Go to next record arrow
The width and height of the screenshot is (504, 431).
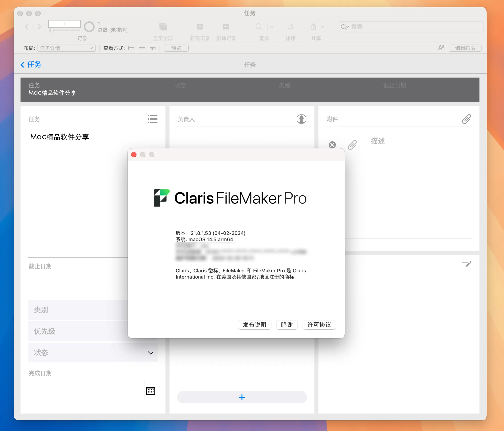[x=39, y=27]
